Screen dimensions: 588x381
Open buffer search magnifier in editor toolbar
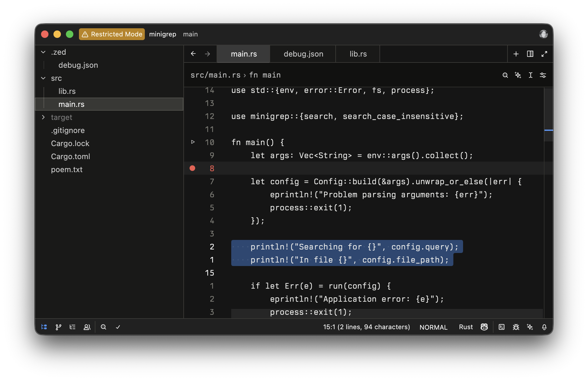tap(505, 75)
